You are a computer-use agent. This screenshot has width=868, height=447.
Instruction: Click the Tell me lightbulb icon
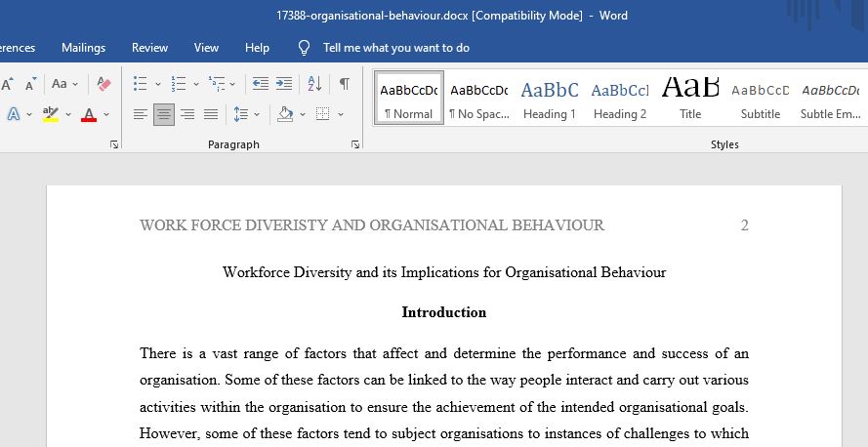(x=304, y=48)
